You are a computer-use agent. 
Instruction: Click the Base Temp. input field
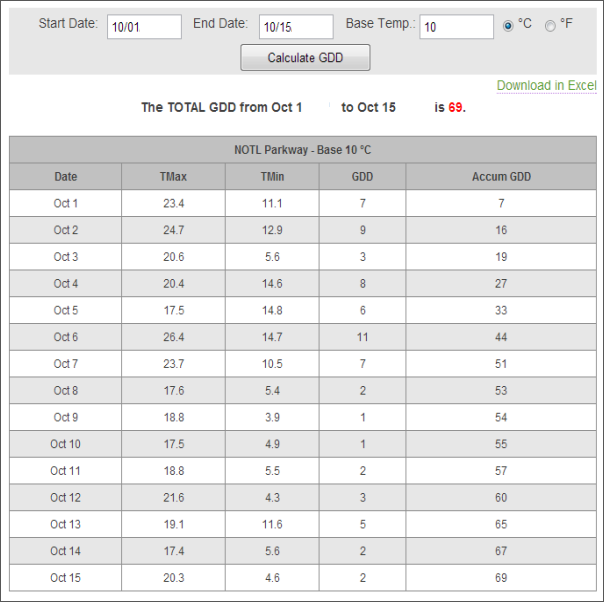tap(456, 27)
